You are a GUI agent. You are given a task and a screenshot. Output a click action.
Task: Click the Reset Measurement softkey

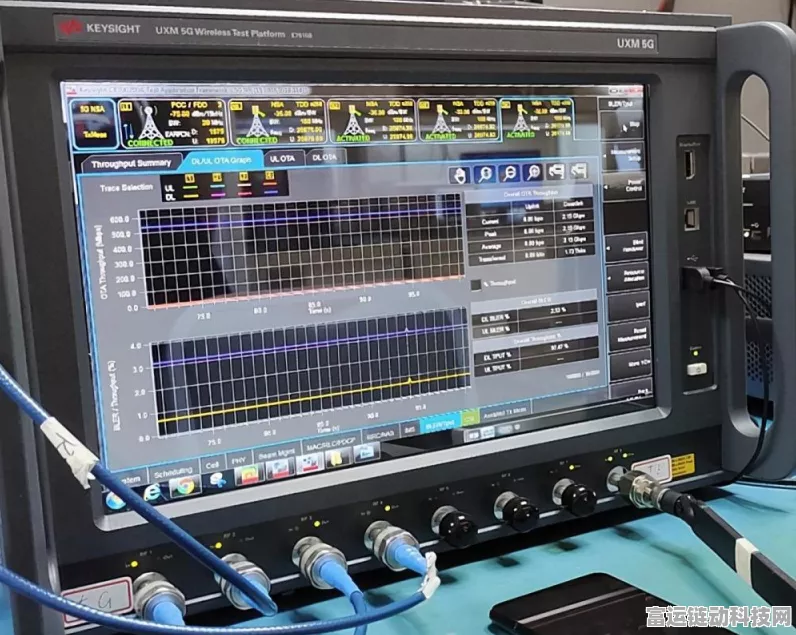point(631,335)
